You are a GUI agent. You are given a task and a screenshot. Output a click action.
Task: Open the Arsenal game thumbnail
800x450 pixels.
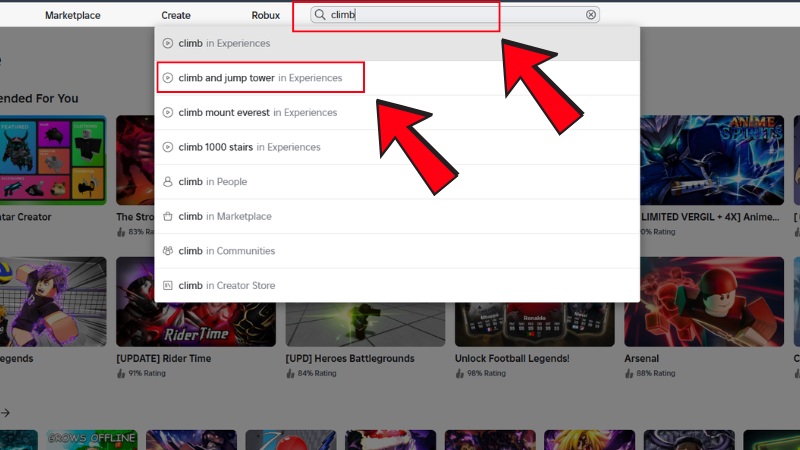click(x=704, y=302)
